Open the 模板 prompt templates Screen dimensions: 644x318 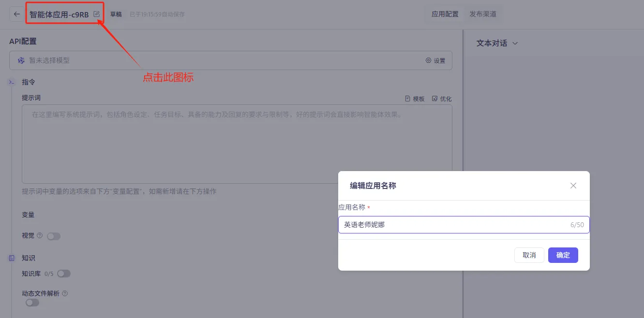point(415,99)
